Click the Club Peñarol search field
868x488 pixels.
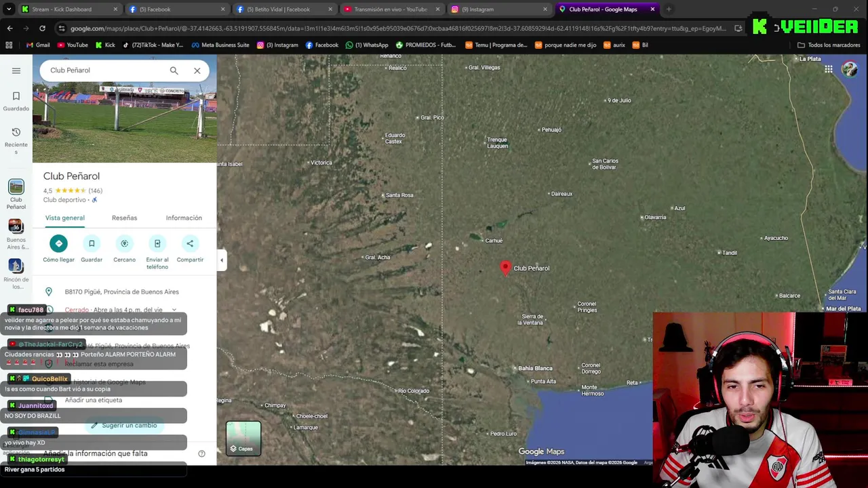point(105,70)
